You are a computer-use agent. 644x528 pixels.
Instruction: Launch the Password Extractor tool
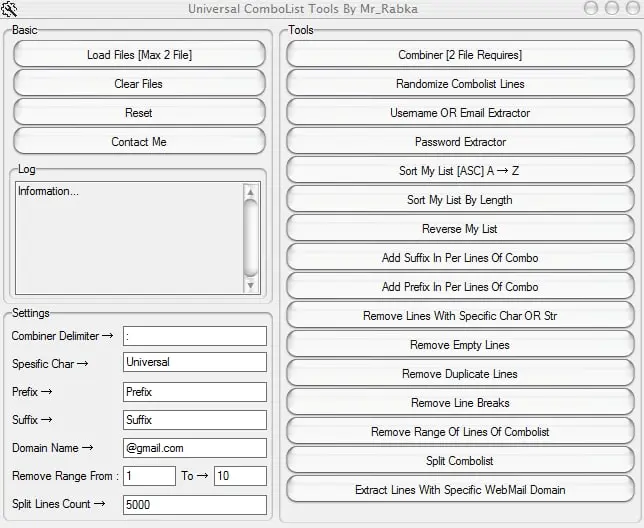[x=460, y=141]
